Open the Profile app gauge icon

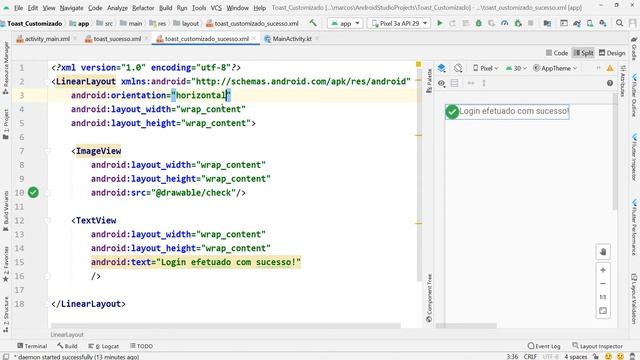coord(504,23)
